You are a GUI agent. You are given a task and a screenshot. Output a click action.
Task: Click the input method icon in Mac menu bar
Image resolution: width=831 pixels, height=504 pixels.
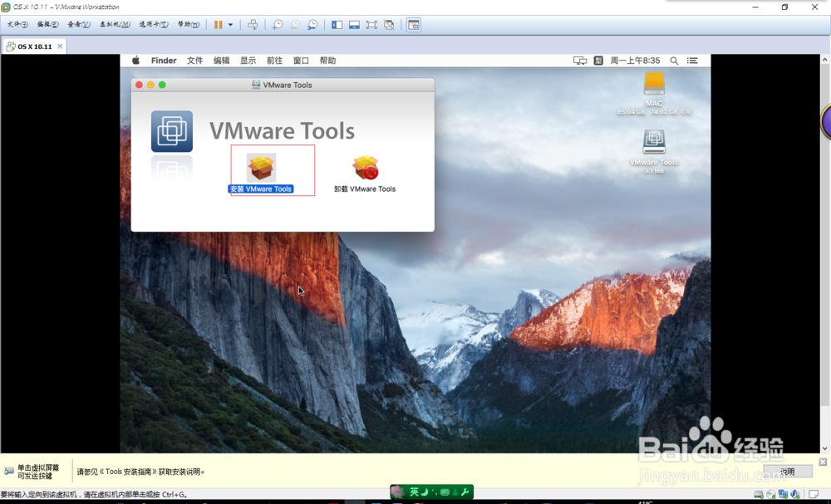[598, 61]
